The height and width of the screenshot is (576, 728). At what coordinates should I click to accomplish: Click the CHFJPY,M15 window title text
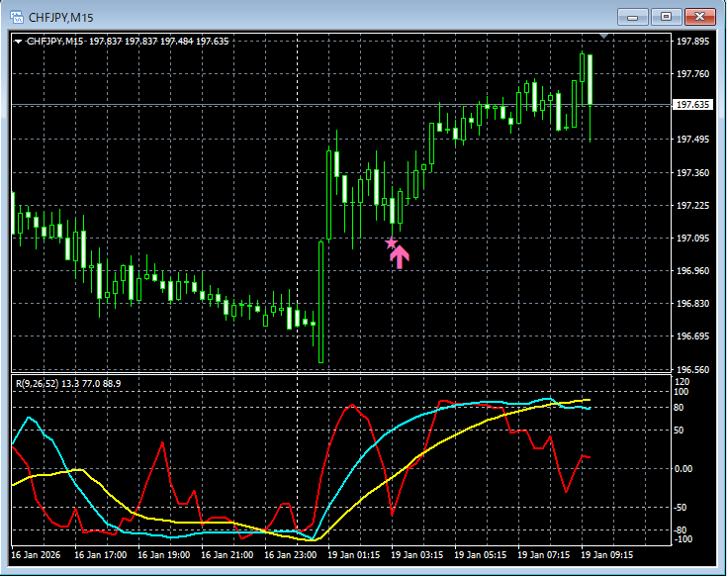[60, 18]
